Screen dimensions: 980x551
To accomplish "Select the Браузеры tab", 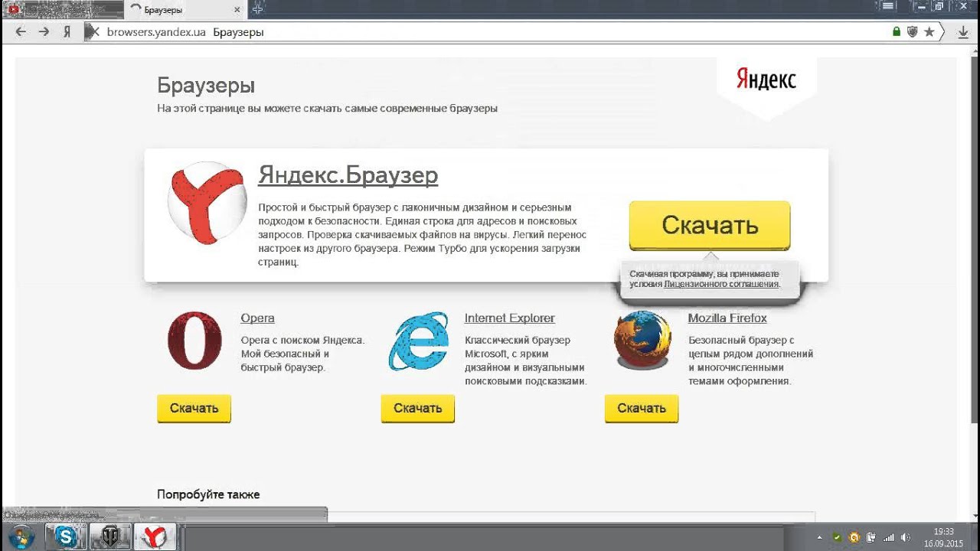I will (185, 10).
